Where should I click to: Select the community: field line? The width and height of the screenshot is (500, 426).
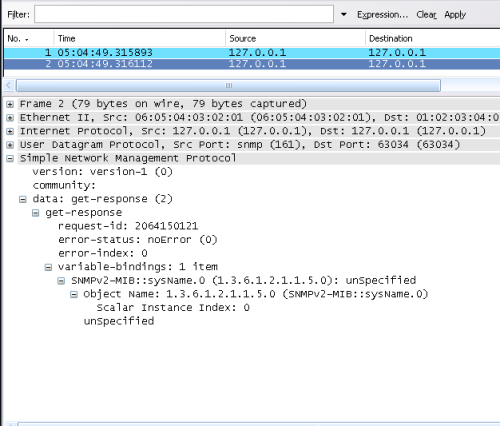coord(64,185)
